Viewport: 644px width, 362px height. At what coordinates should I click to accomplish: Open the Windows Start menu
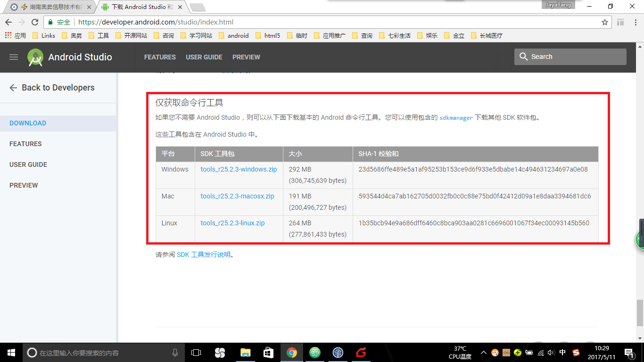click(10, 352)
